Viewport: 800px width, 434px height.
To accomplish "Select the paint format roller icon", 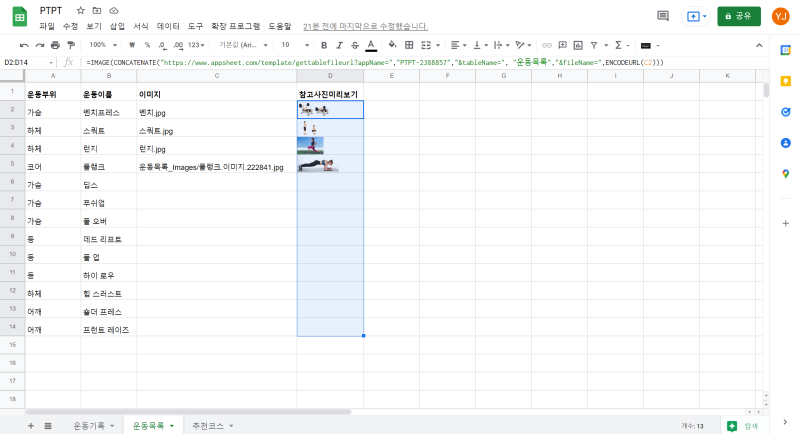I will [x=71, y=45].
